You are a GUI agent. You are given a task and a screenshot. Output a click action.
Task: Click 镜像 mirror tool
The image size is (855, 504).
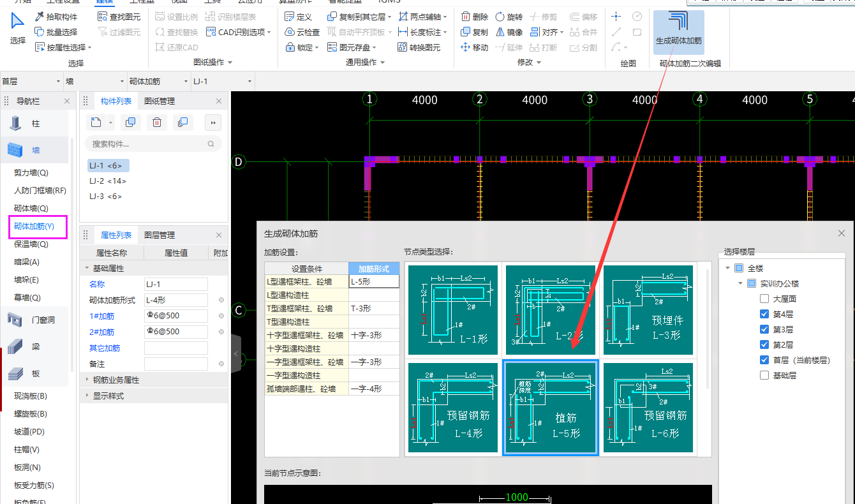point(509,32)
